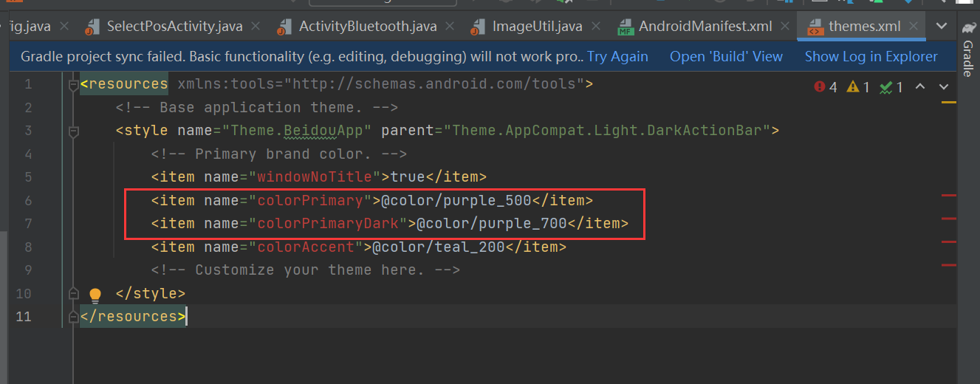
Task: Click the red error stripe for line 9
Action: tap(949, 264)
